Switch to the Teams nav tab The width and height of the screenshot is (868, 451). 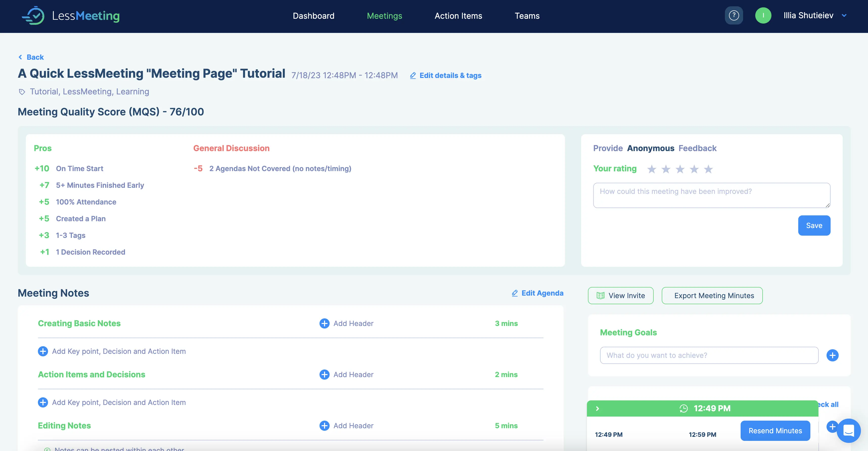point(527,16)
